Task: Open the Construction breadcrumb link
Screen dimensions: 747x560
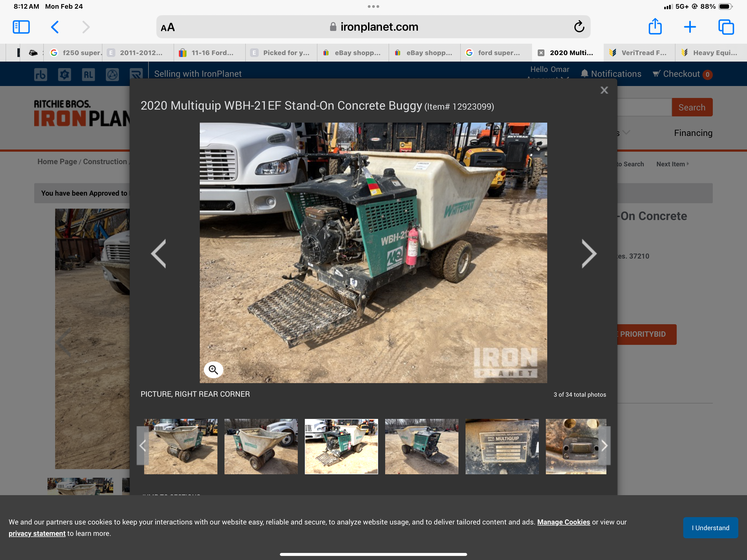Action: 105,162
